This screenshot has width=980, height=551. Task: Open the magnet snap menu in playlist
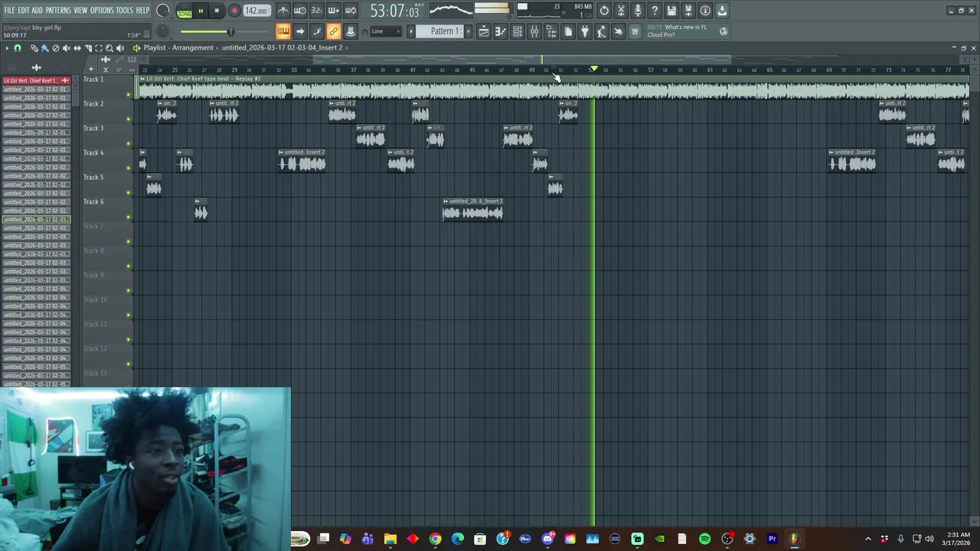[18, 48]
